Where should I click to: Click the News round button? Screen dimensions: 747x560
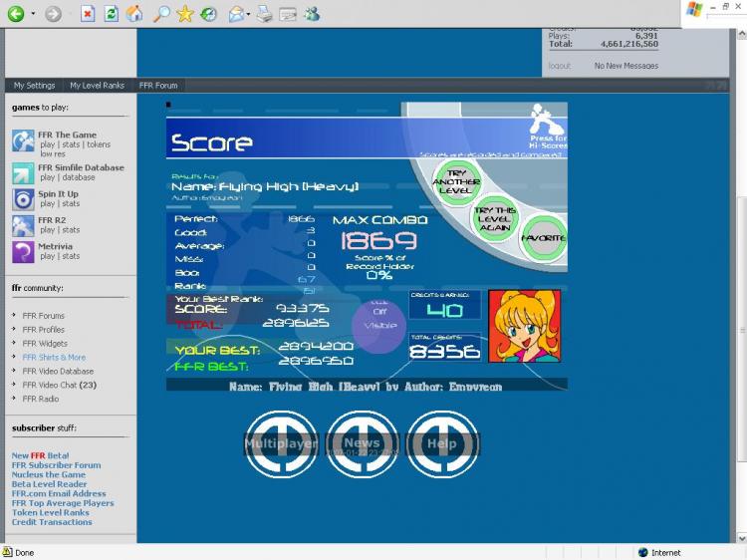363,443
